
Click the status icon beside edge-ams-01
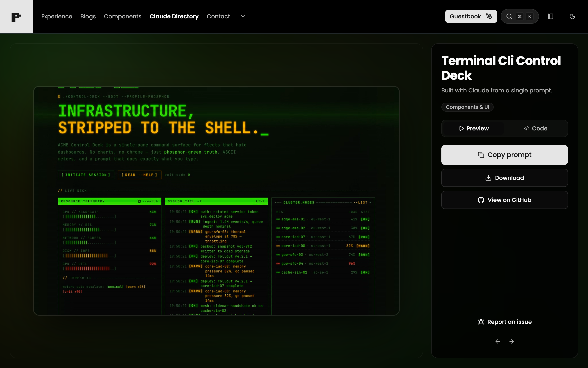click(x=278, y=219)
